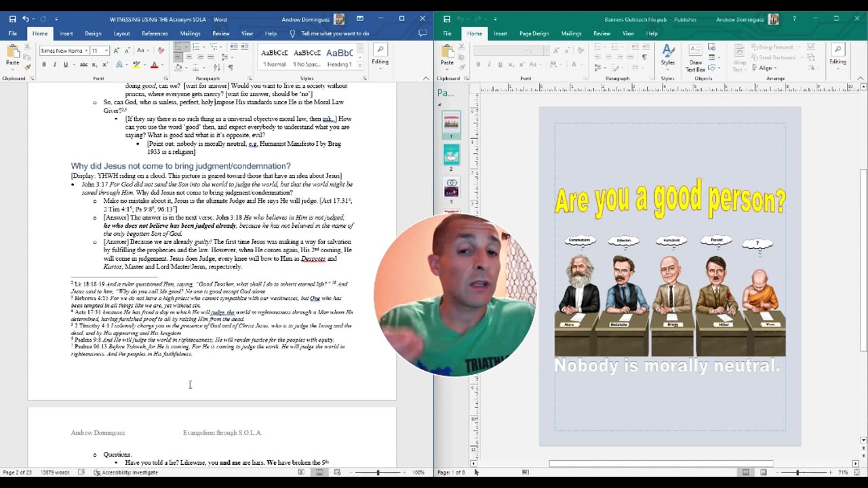Toggle Underline in Word font group
Viewport: 868px width, 488px height.
(65, 64)
